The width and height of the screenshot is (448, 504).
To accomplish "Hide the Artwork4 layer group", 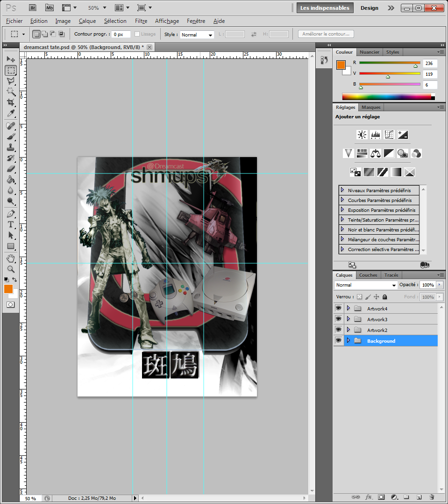I will click(x=338, y=309).
